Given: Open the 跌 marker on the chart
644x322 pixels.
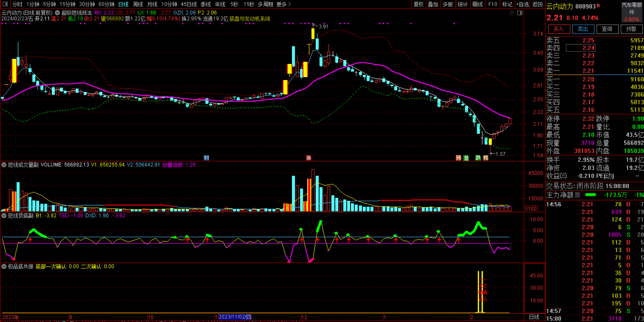Looking at the screenshot, I should (478, 158).
